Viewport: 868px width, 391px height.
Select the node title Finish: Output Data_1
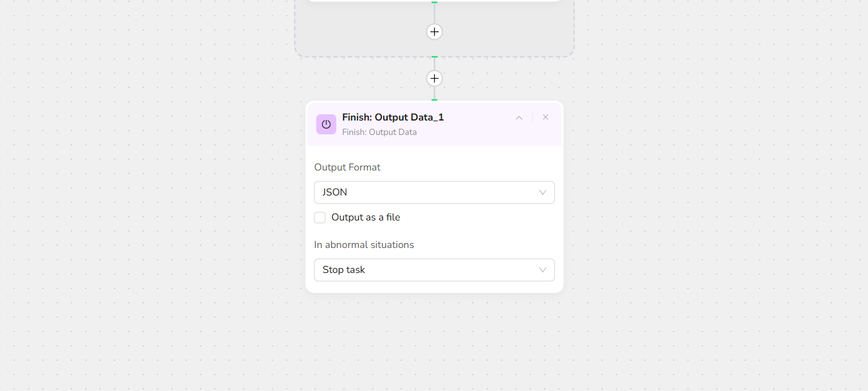coord(393,117)
